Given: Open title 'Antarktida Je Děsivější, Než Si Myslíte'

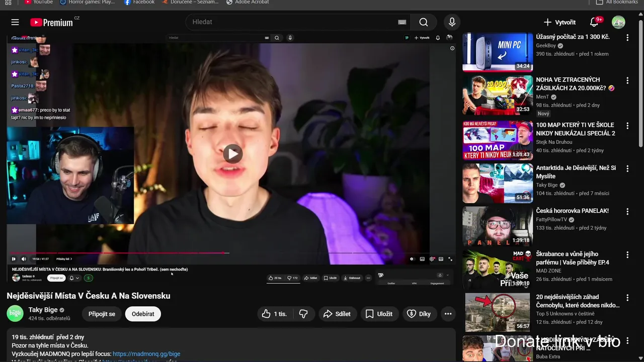Looking at the screenshot, I should (x=576, y=172).
